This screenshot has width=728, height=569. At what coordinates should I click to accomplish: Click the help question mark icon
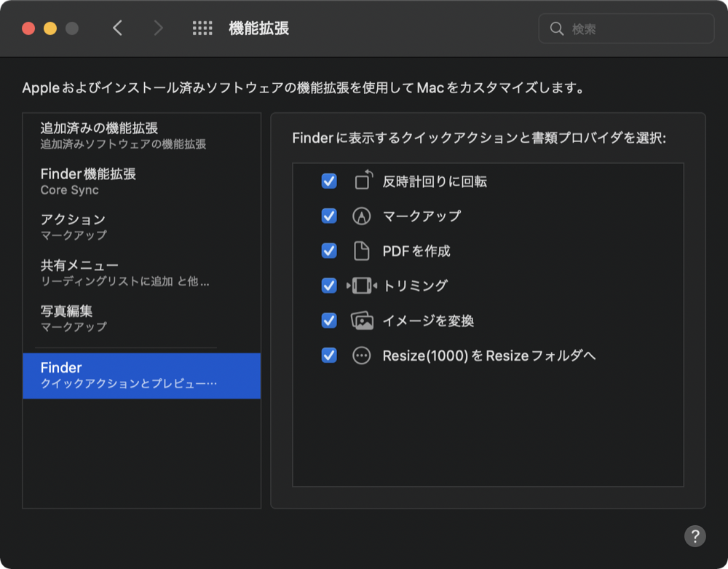(695, 535)
